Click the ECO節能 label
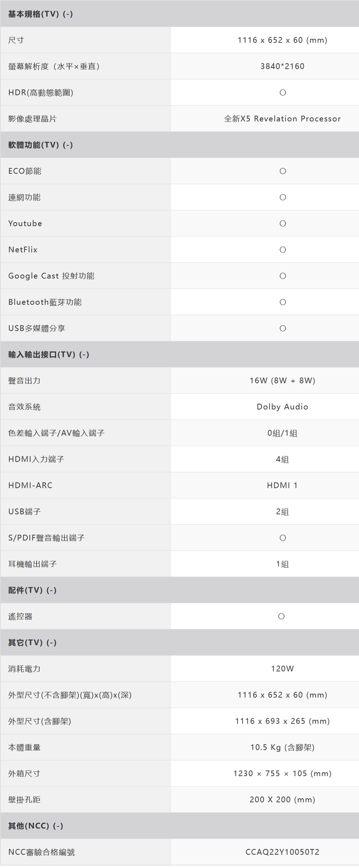 [25, 171]
